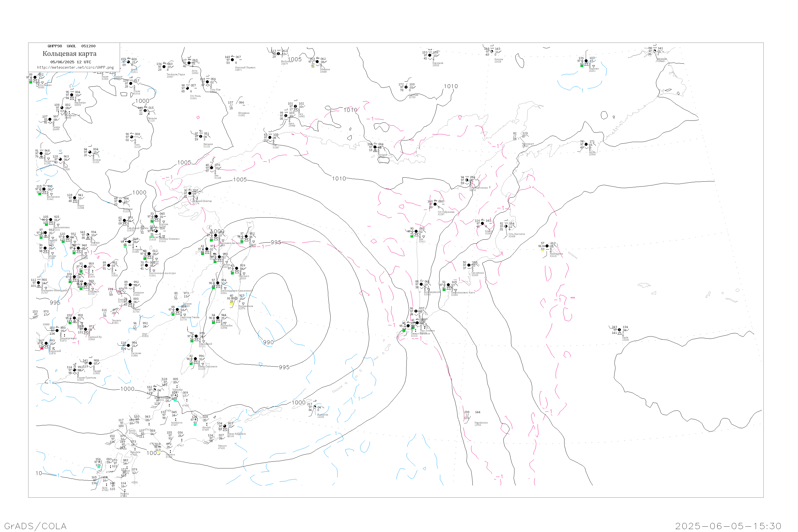This screenshot has height=532, width=798.
Task: Click the 990 isobar label
Action: click(268, 342)
